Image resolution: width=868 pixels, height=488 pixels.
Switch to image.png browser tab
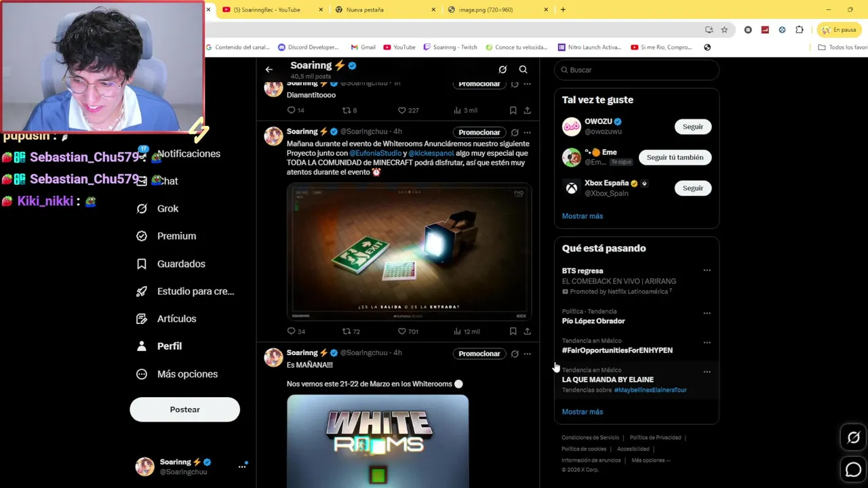point(498,9)
